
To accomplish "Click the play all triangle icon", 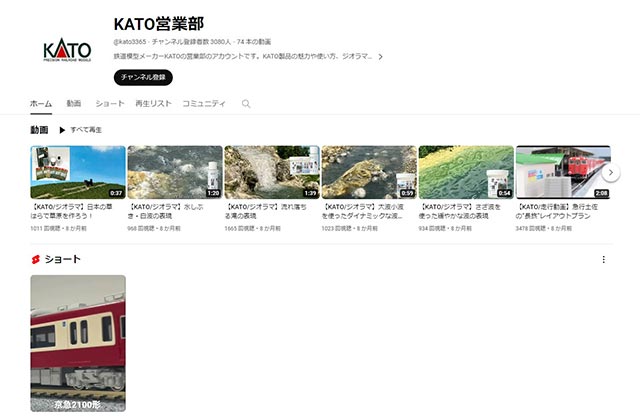I will point(62,130).
